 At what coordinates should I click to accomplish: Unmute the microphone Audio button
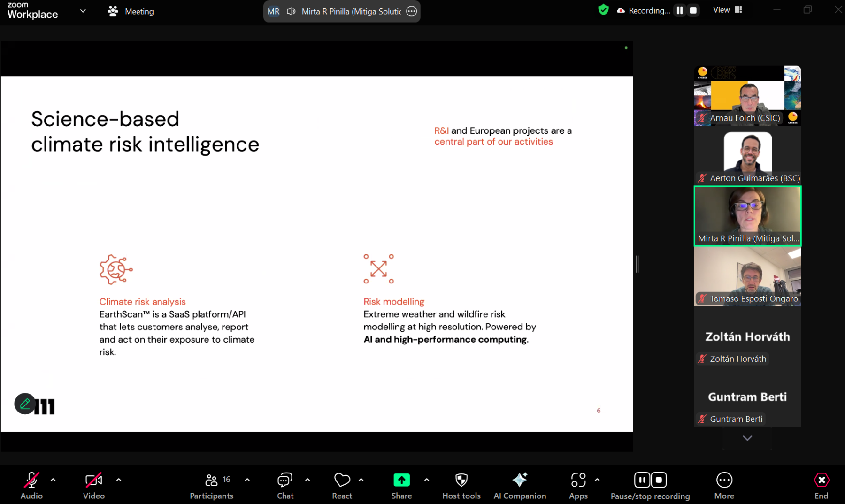[31, 485]
